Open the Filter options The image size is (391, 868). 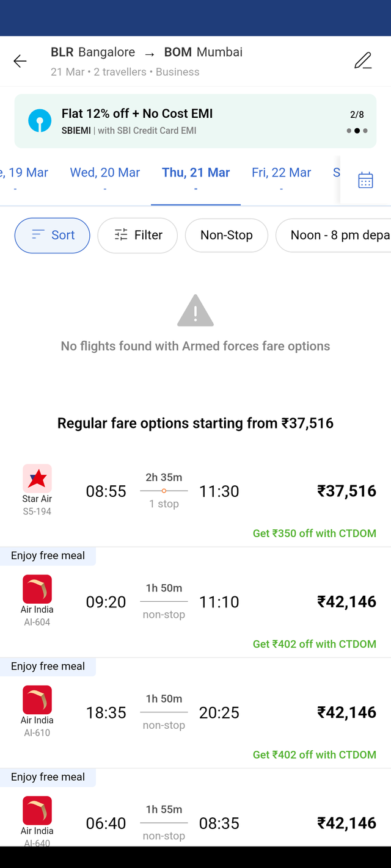pyautogui.click(x=137, y=235)
